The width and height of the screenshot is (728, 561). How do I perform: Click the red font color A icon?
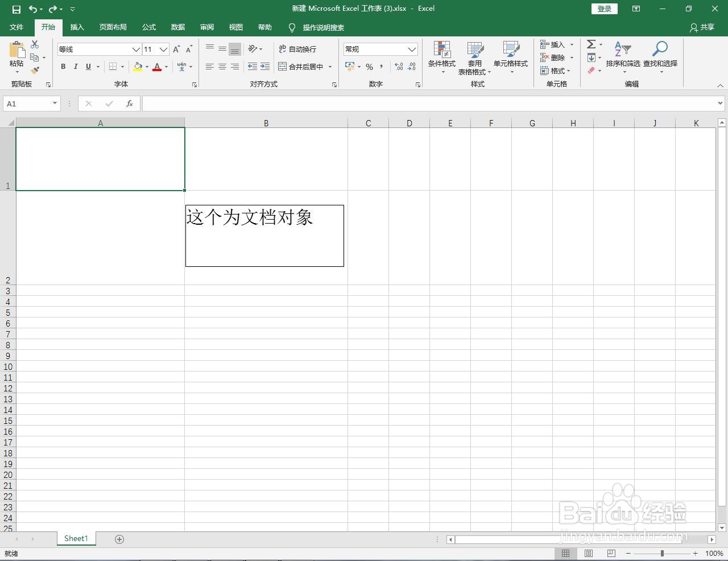(x=157, y=67)
